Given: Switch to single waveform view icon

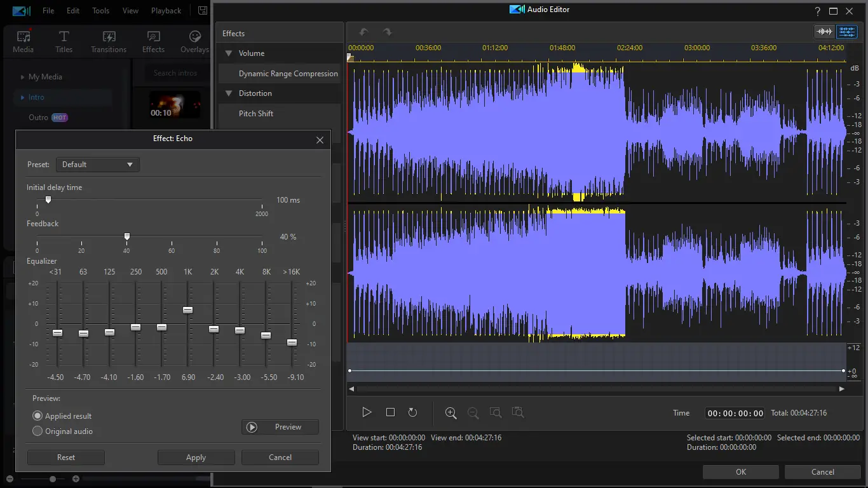Looking at the screenshot, I should (x=825, y=32).
